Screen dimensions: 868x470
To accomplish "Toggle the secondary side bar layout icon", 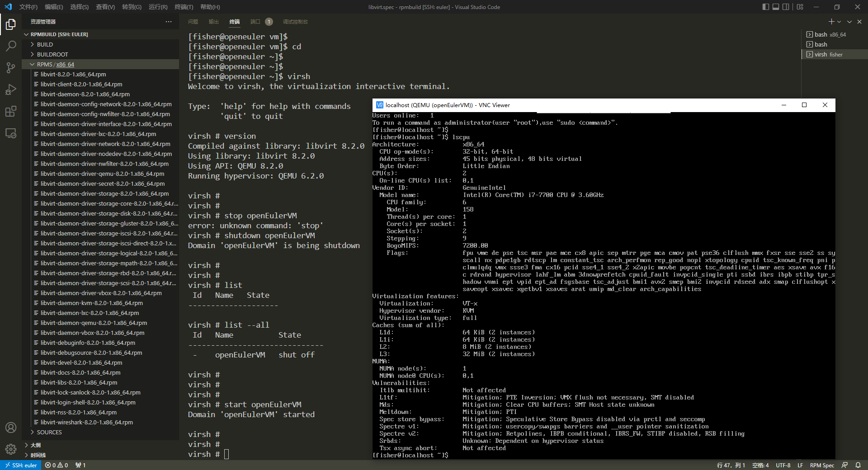I will click(x=786, y=7).
